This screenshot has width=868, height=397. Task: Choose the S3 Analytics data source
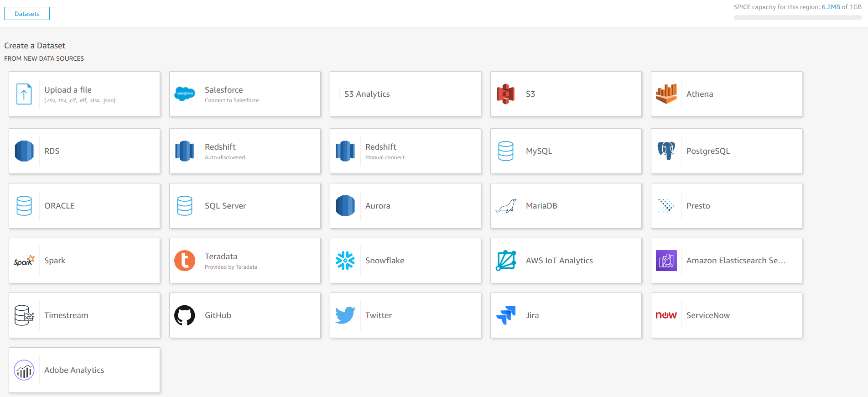coord(405,94)
